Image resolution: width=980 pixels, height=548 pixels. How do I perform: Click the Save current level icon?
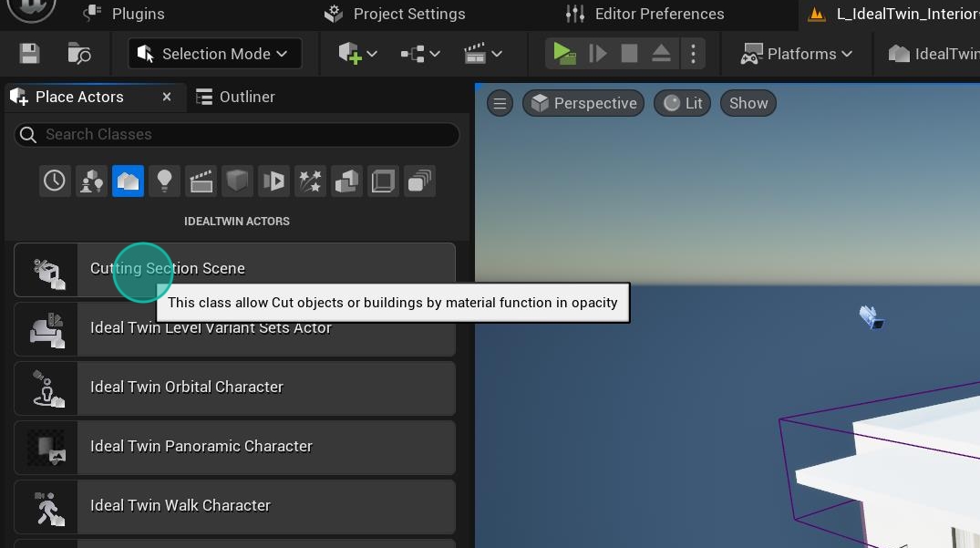29,54
